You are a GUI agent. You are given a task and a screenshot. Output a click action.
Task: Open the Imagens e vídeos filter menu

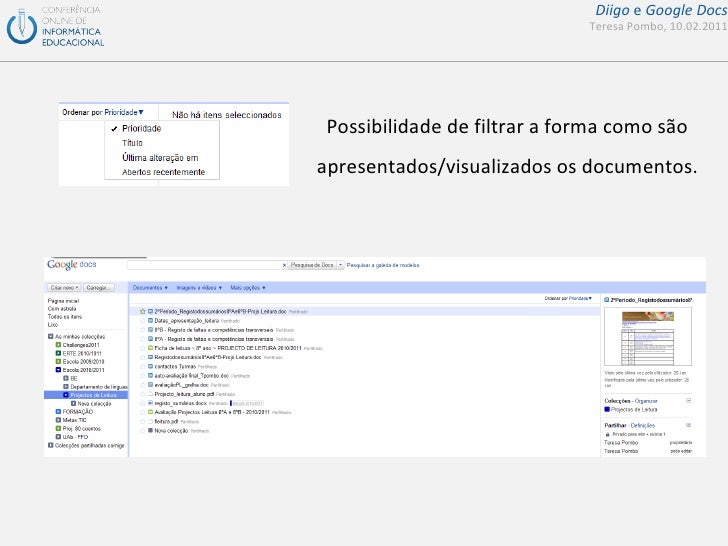tap(199, 288)
